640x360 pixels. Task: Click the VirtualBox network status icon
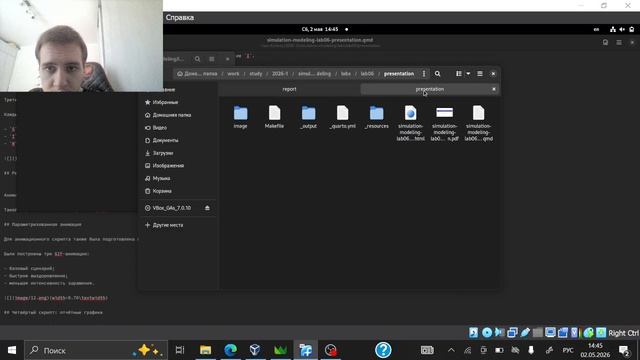(x=512, y=333)
